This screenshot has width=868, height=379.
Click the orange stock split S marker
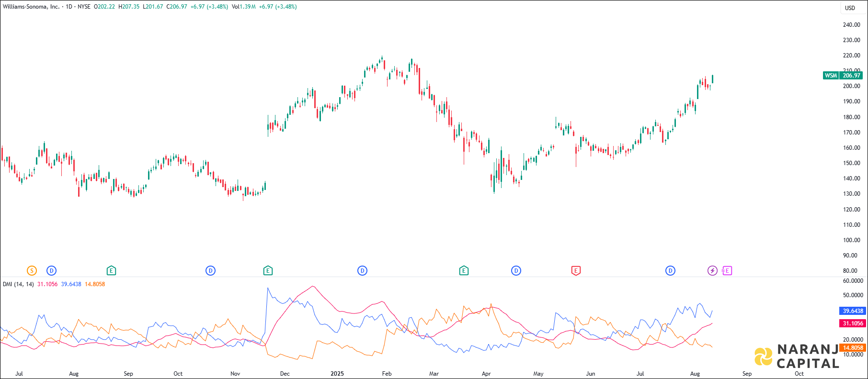coord(32,271)
